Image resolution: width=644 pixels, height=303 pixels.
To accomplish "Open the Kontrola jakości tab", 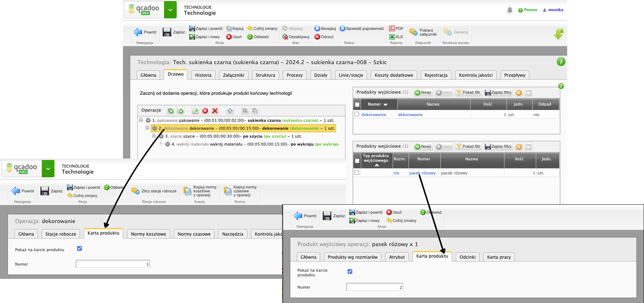I will (475, 75).
